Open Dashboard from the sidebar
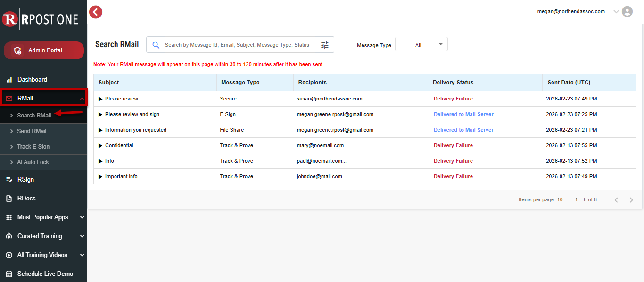 coord(32,79)
